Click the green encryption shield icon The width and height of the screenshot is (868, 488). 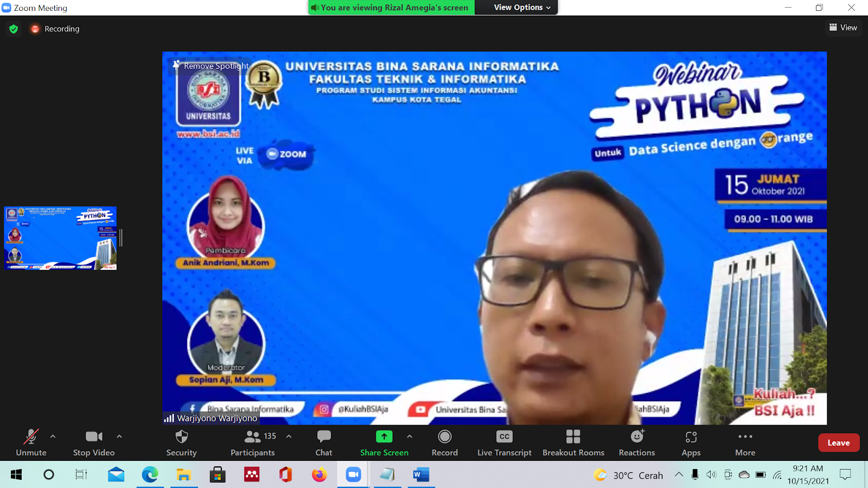(14, 29)
